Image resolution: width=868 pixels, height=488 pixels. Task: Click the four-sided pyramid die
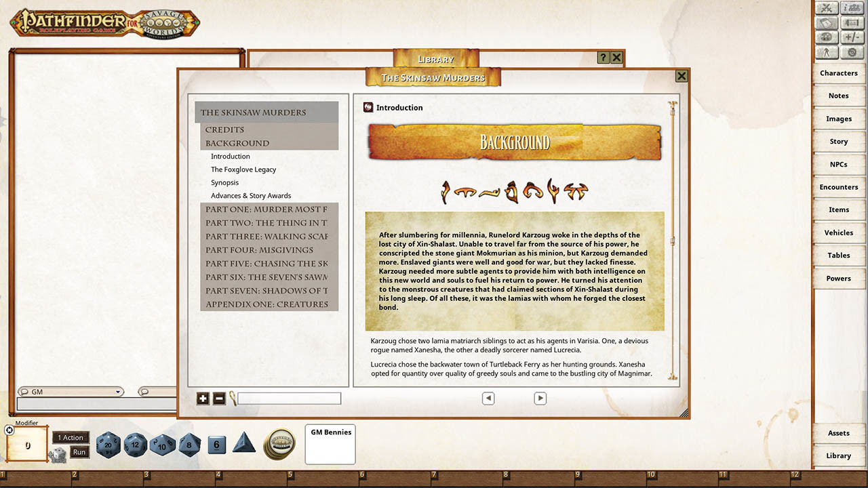244,444
